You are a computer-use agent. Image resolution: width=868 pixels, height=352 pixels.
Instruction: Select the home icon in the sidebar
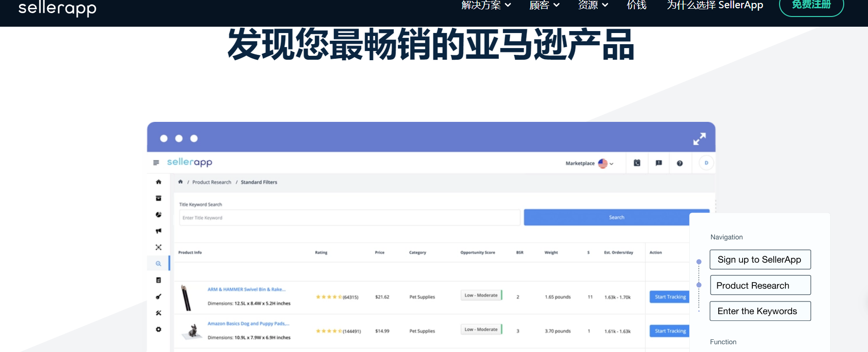[x=158, y=182]
